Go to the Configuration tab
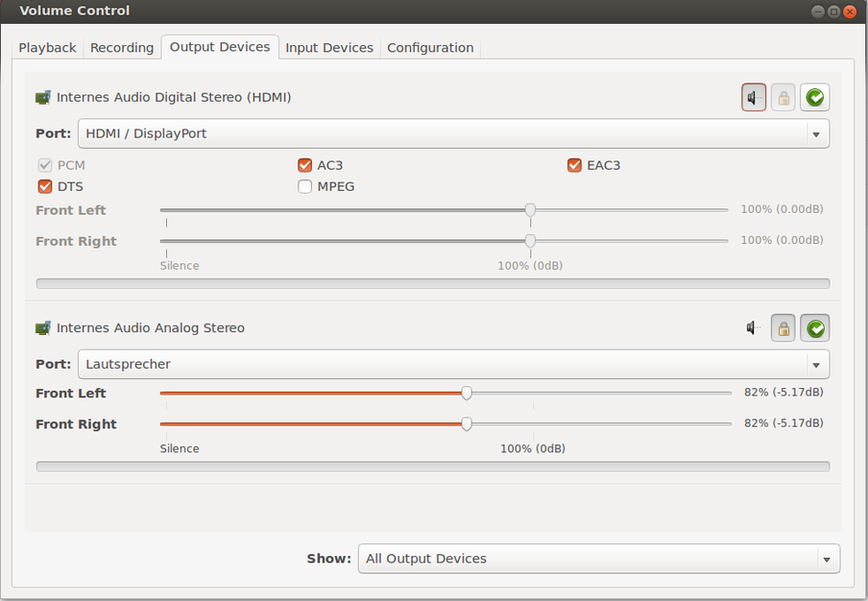Viewport: 868px width, 601px height. pos(430,47)
